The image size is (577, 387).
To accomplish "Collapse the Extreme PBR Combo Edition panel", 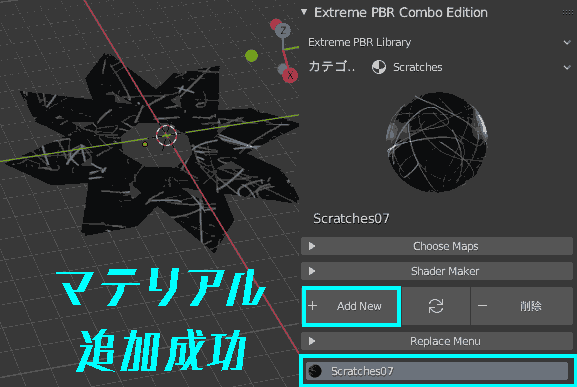I will pos(304,12).
